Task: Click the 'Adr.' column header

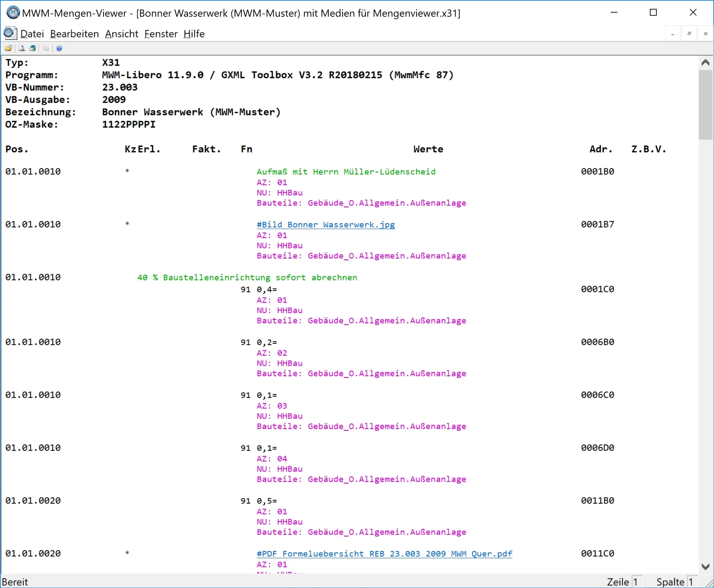Action: coord(601,149)
